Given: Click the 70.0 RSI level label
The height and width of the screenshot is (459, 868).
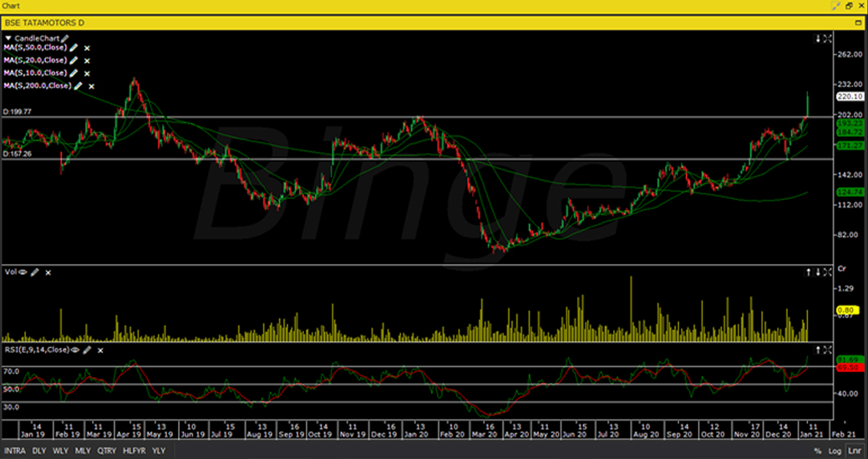Looking at the screenshot, I should [12, 371].
